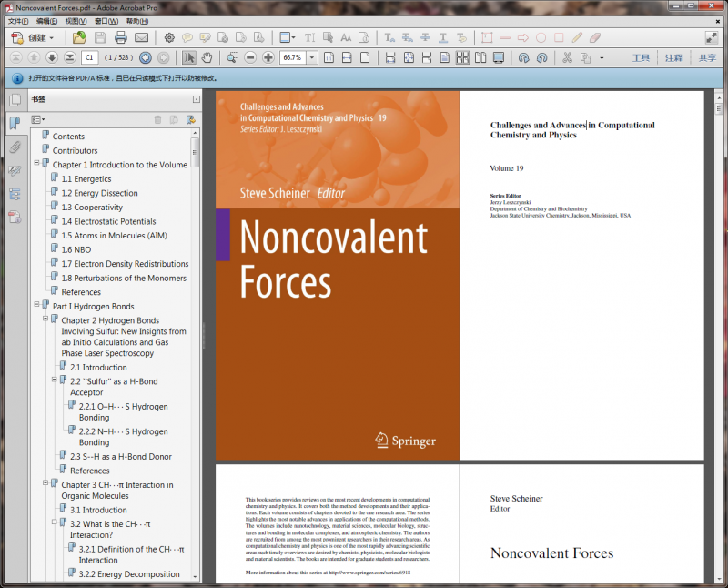
Task: Open the Attachments paperclip panel
Action: (x=15, y=147)
